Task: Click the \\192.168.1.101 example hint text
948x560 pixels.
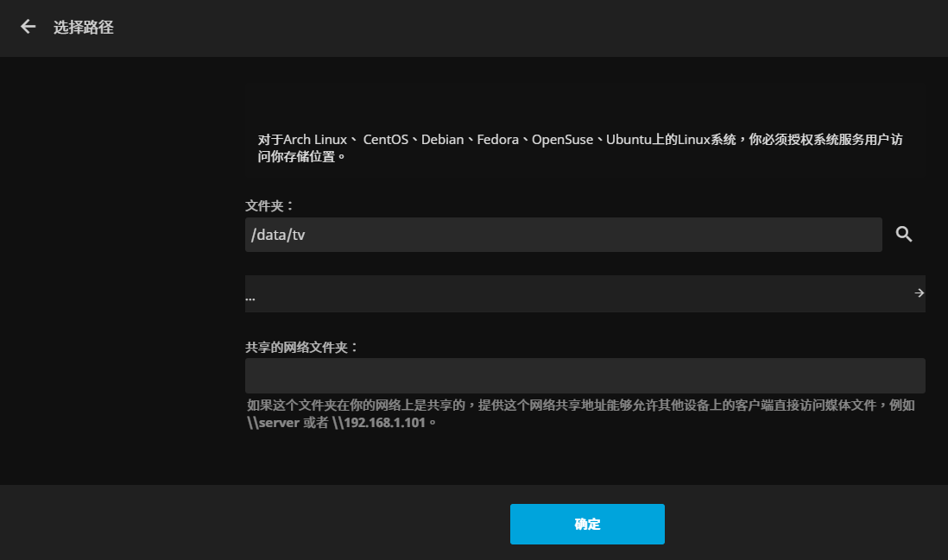Action: tap(378, 422)
